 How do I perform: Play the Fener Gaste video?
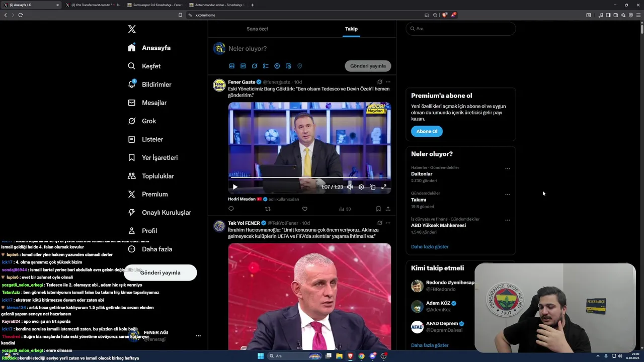click(235, 187)
